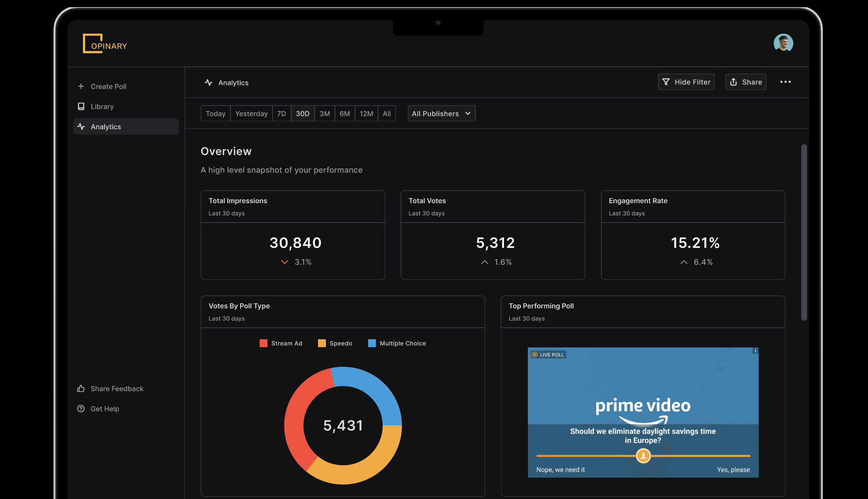The width and height of the screenshot is (868, 499).
Task: Click the info icon on live poll
Action: click(x=755, y=351)
